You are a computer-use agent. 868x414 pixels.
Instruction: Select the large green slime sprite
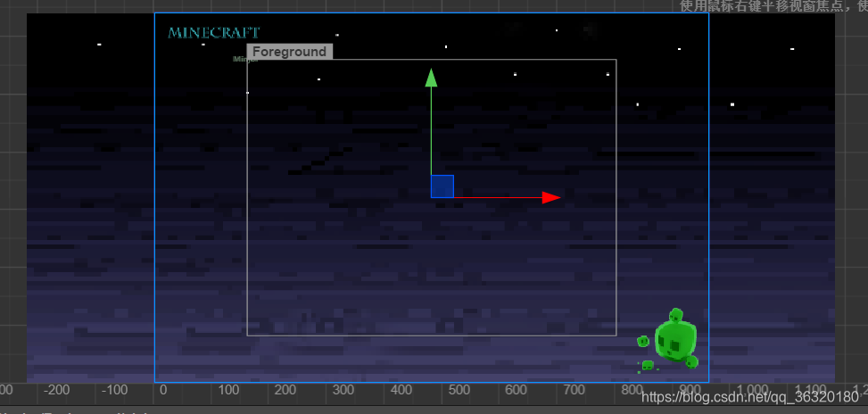coord(675,339)
